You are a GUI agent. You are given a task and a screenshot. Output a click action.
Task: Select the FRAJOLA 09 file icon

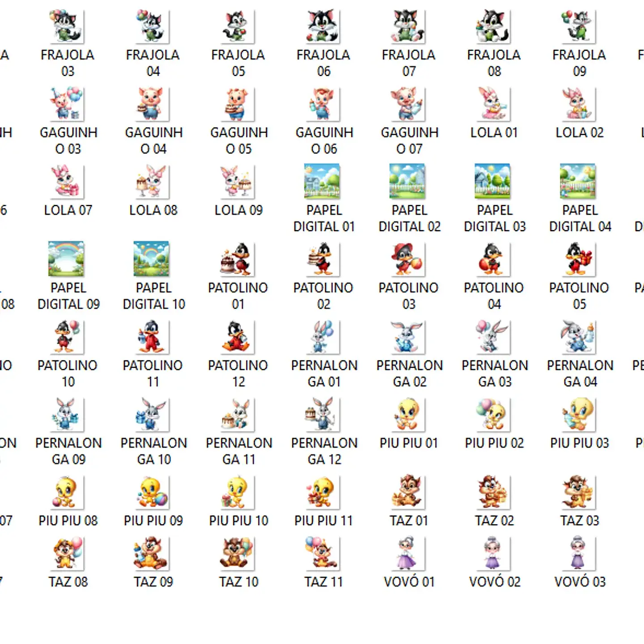pyautogui.click(x=580, y=26)
